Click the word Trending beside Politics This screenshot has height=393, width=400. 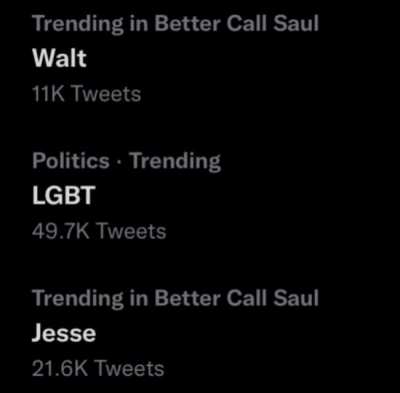tap(175, 162)
